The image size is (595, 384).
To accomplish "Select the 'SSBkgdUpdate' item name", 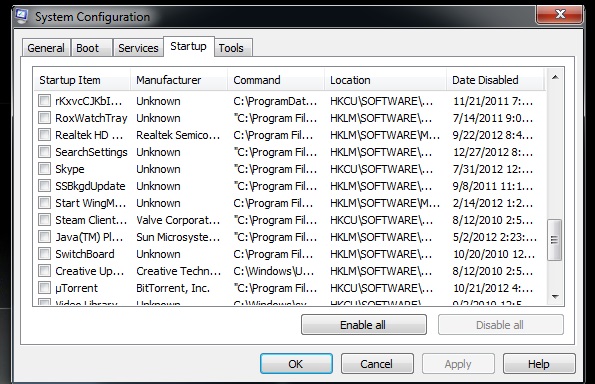I will pos(90,186).
